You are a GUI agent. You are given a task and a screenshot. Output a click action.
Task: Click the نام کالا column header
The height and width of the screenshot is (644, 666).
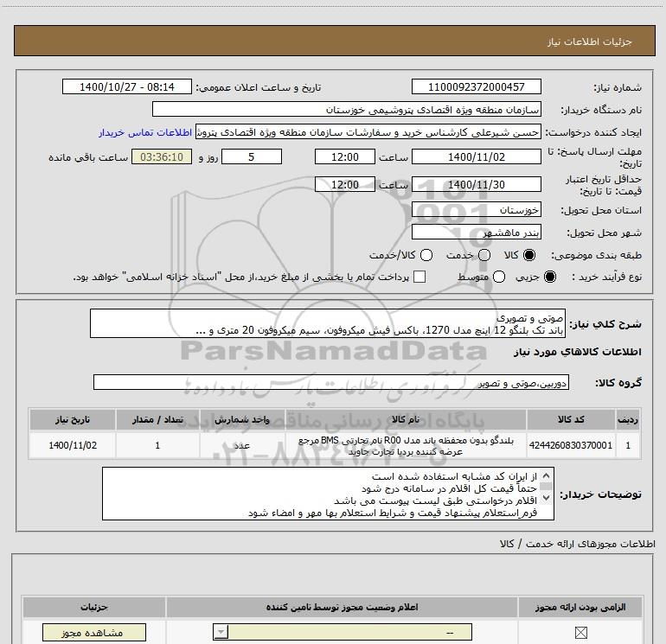[x=406, y=419]
